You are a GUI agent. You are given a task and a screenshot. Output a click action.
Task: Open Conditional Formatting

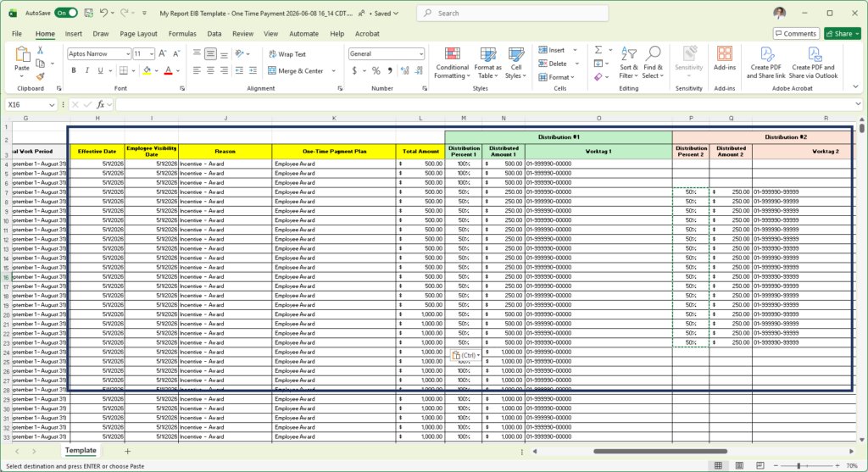click(453, 63)
